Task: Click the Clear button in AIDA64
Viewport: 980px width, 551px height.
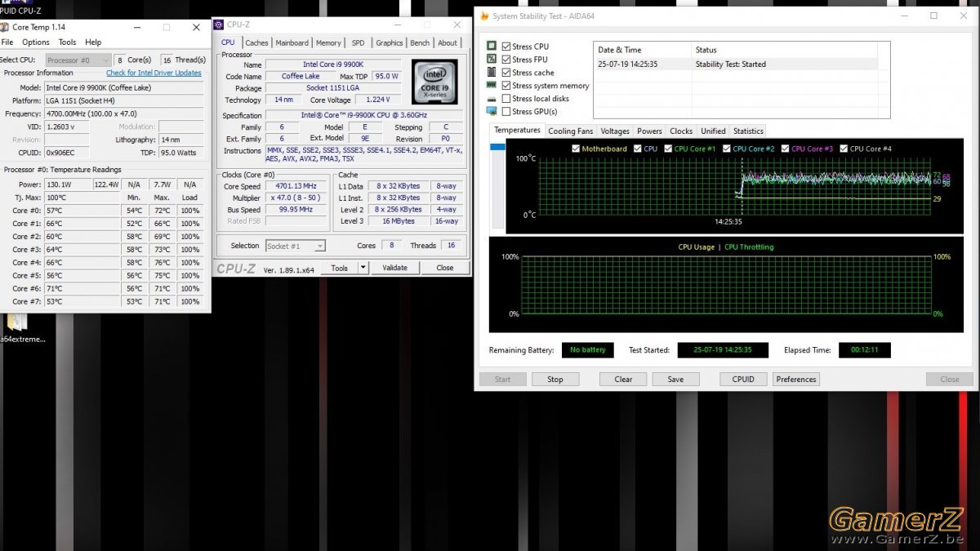Action: (623, 379)
